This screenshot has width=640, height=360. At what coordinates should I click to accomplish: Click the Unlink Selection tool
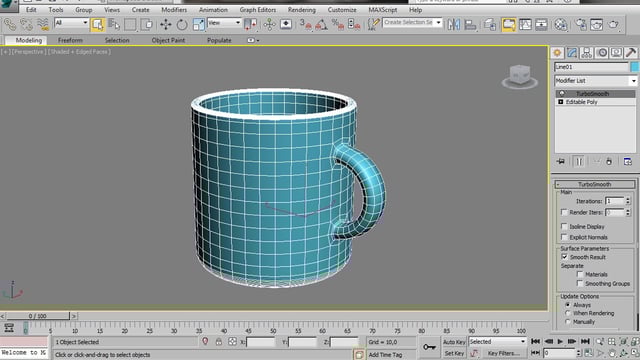pyautogui.click(x=27, y=24)
